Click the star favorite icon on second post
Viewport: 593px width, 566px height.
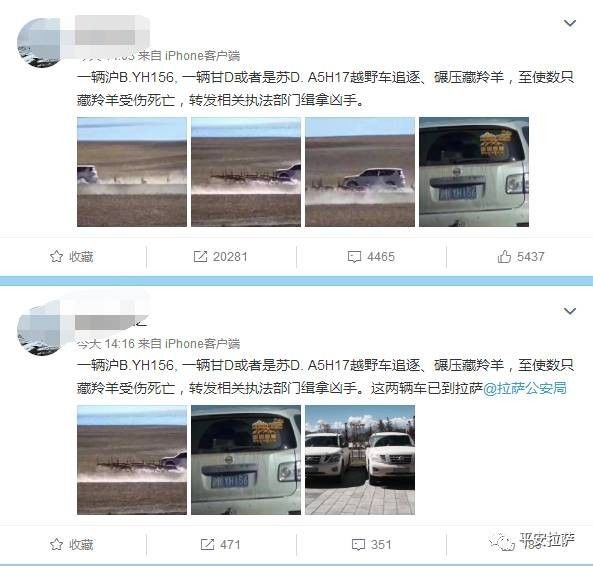tap(56, 544)
